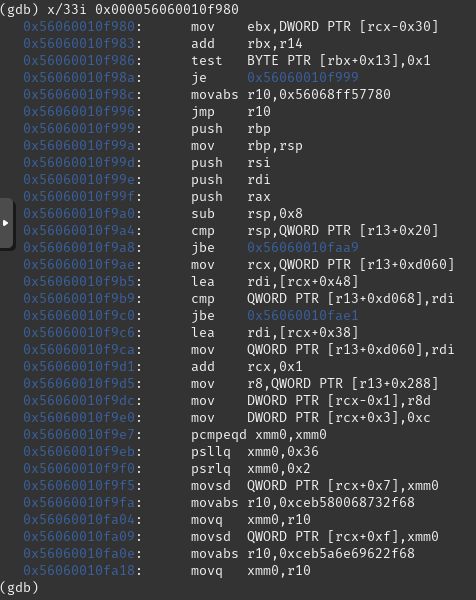The width and height of the screenshot is (476, 600).
Task: Click the 'add rcx,0x1' instruction
Action: [247, 367]
